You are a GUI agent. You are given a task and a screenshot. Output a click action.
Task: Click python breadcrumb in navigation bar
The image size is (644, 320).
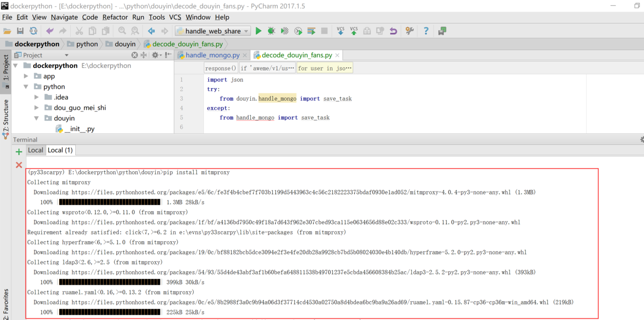pos(83,44)
